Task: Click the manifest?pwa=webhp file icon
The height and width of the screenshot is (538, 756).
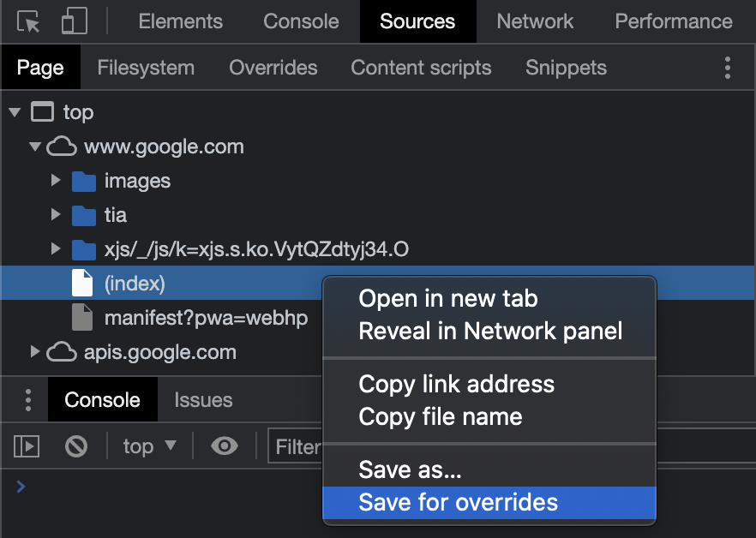Action: point(82,317)
